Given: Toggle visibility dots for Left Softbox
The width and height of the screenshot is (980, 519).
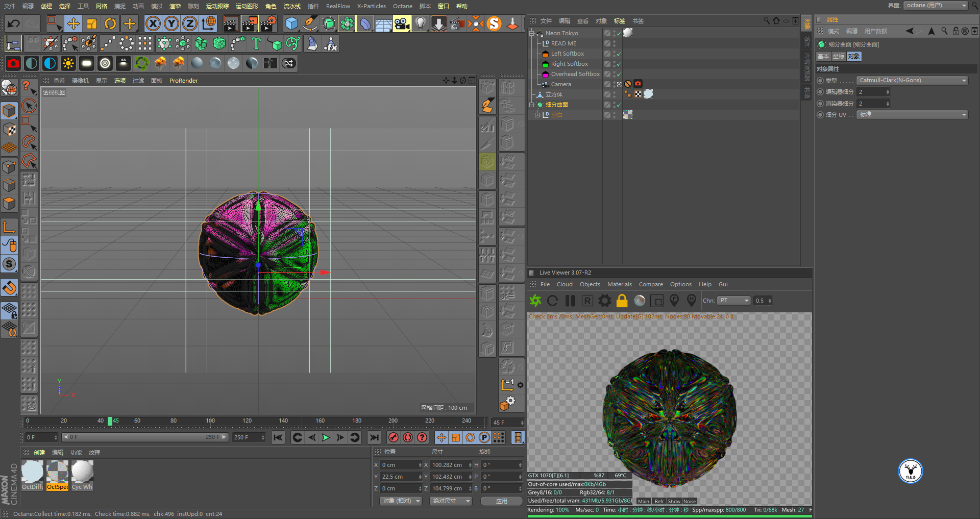Looking at the screenshot, I should [x=614, y=54].
